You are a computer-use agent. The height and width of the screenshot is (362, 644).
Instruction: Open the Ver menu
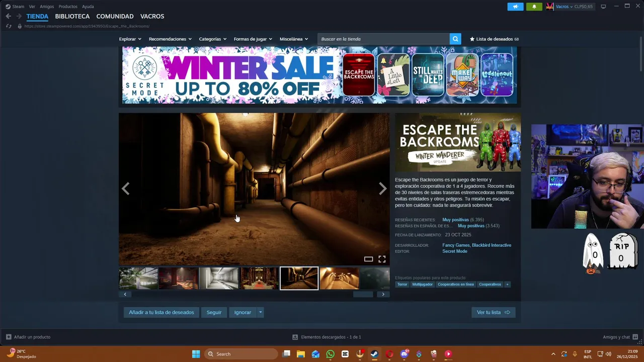tap(32, 7)
